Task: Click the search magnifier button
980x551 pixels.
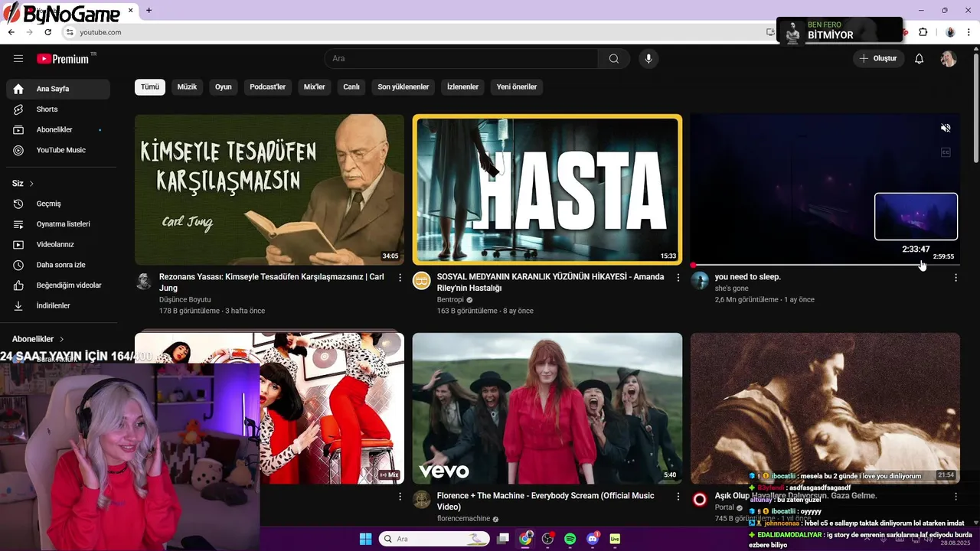Action: 614,58
